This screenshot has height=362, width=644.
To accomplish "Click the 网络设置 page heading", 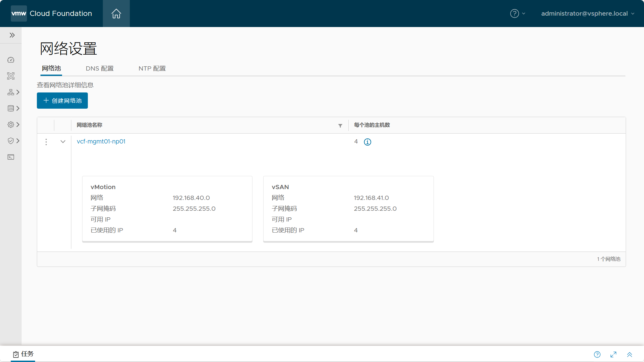I will point(69,49).
